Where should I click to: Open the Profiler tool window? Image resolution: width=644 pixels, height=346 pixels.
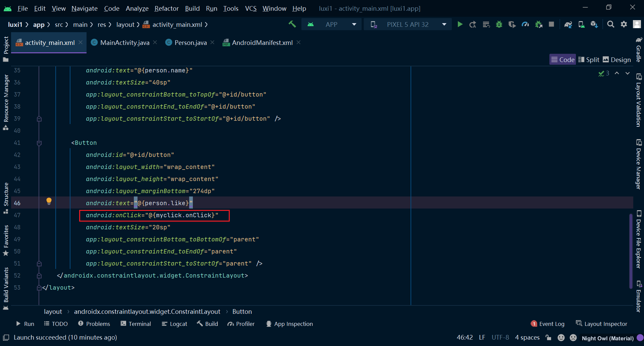click(241, 324)
